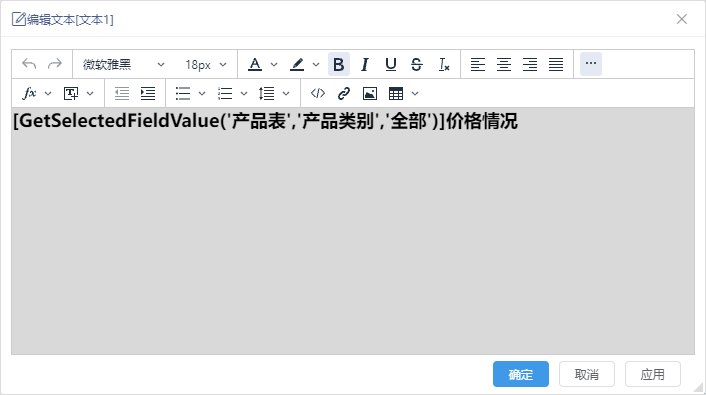Toggle bold formatting off
Image resolution: width=706 pixels, height=395 pixels.
tap(339, 64)
